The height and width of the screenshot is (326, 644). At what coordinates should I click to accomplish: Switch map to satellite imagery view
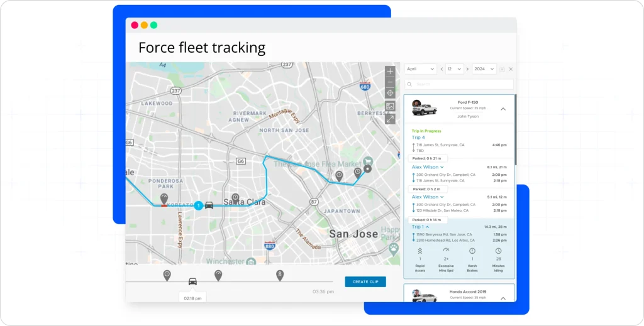[390, 107]
